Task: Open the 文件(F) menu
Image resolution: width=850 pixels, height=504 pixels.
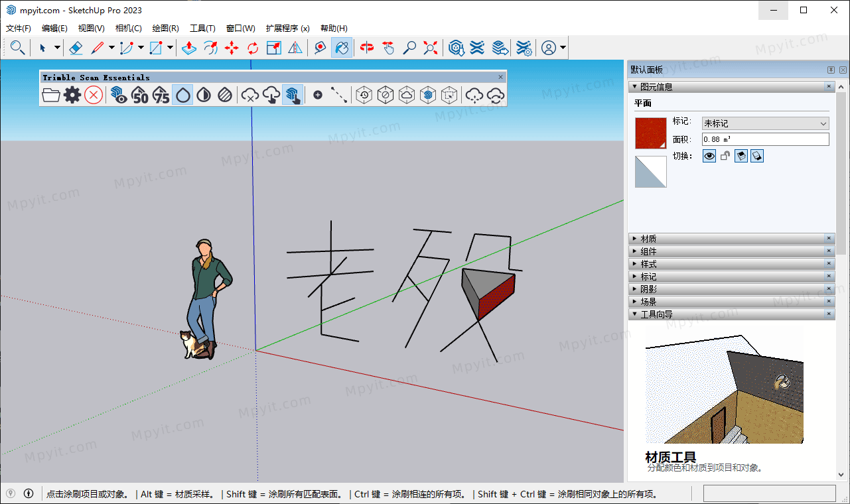Action: [x=19, y=29]
